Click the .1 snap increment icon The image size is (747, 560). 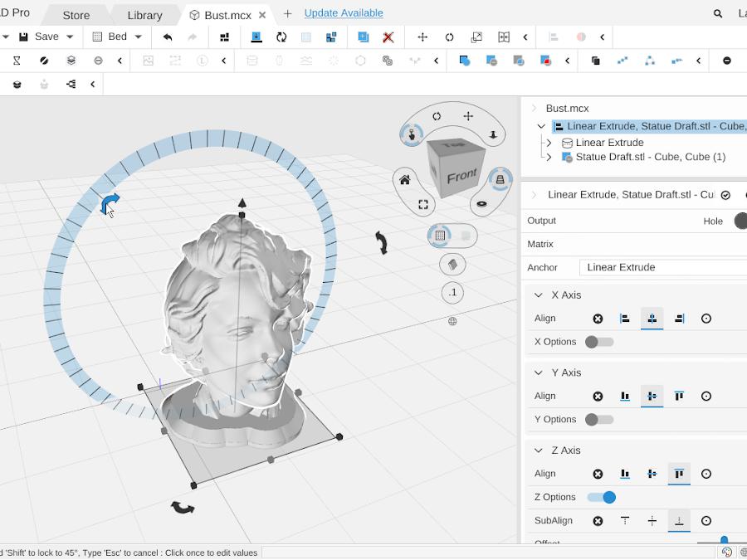click(x=452, y=292)
